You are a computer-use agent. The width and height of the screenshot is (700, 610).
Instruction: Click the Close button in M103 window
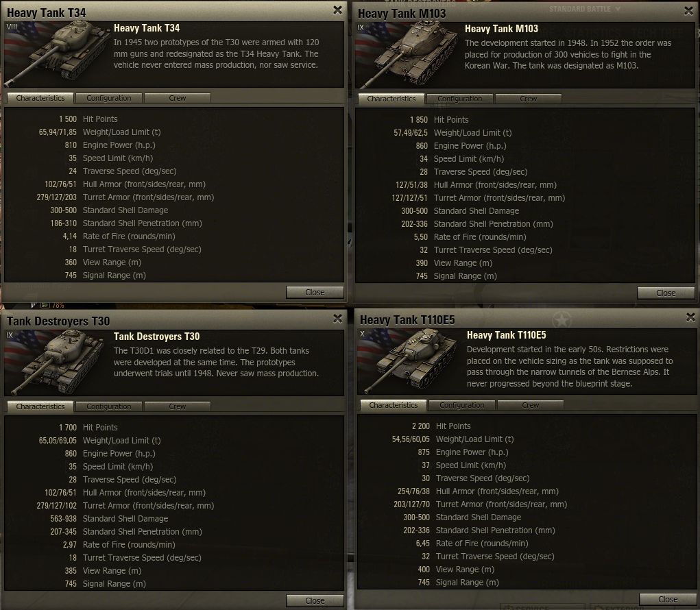(666, 293)
